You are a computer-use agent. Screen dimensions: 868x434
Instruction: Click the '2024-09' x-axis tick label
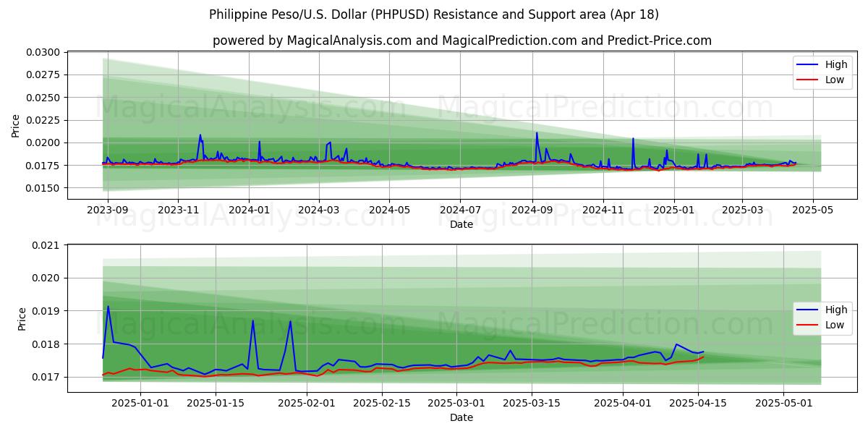[532, 210]
